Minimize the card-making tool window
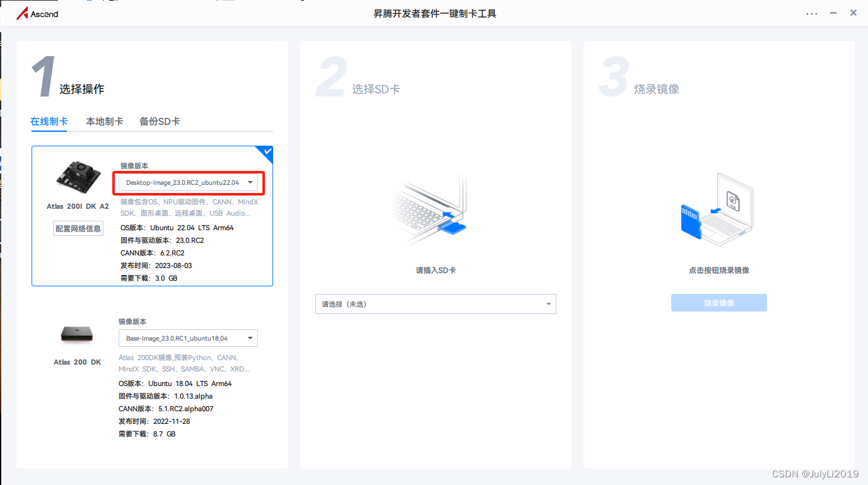The image size is (868, 485). tap(834, 13)
